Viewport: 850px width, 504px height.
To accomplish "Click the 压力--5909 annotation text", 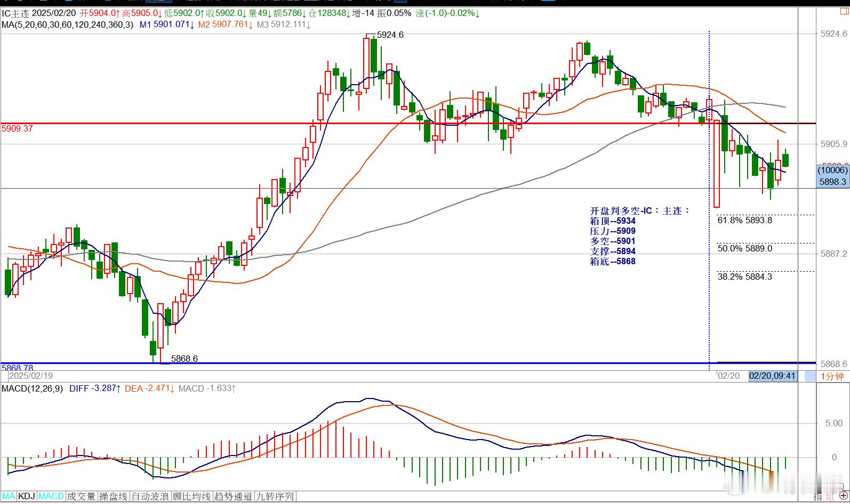I will coord(613,231).
